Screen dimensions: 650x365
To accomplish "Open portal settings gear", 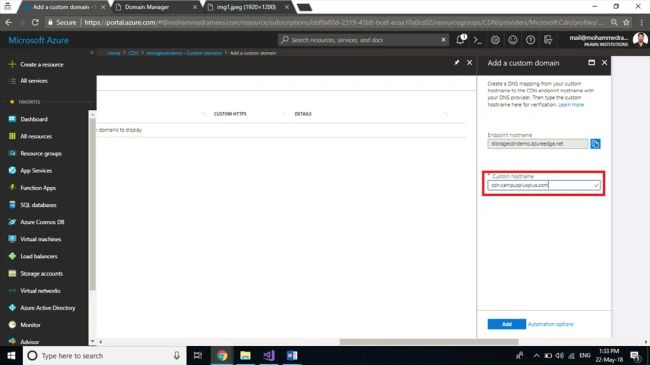I will [495, 40].
